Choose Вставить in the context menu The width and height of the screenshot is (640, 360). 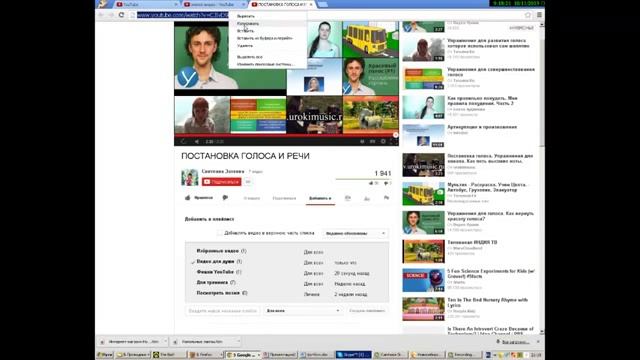click(x=245, y=31)
